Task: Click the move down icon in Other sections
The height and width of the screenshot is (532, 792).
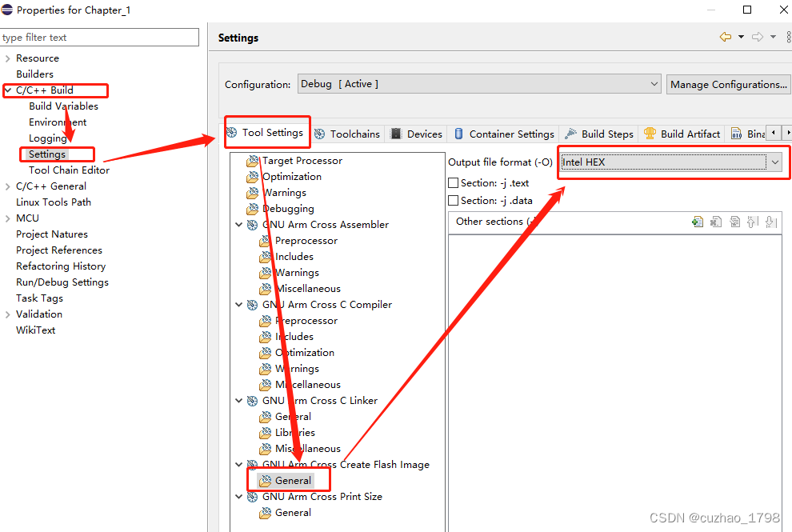Action: pyautogui.click(x=770, y=222)
